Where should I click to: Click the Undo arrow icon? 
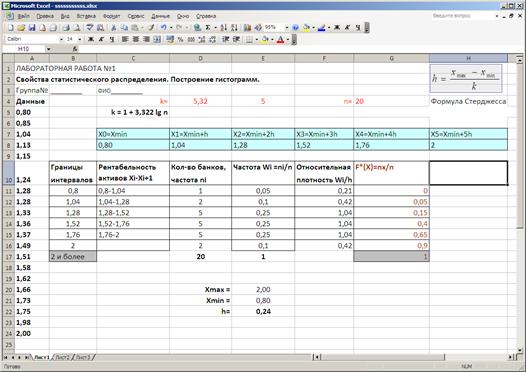click(x=163, y=28)
